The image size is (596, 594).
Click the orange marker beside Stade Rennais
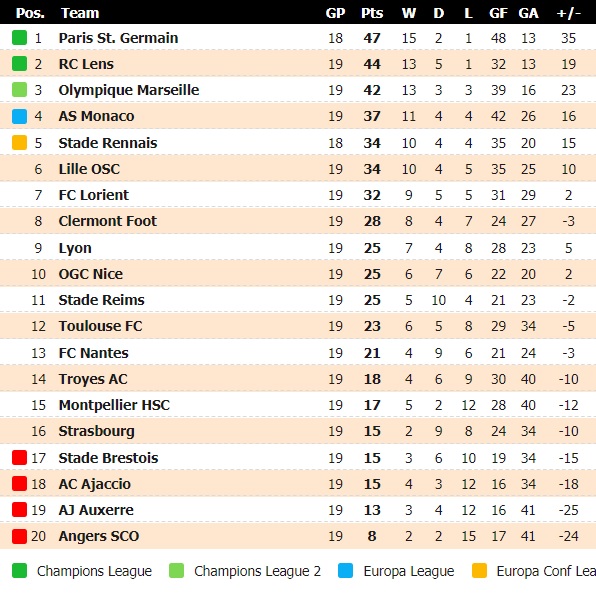click(x=19, y=143)
